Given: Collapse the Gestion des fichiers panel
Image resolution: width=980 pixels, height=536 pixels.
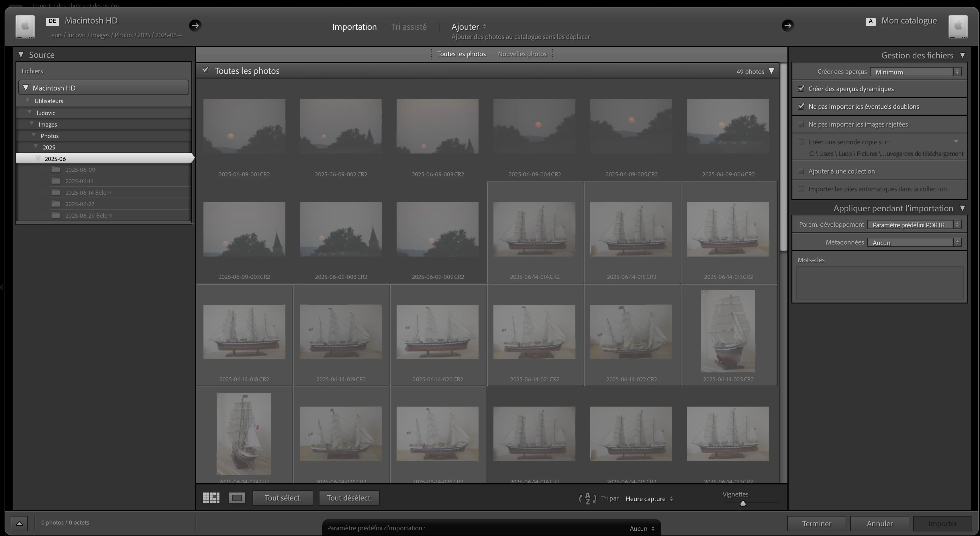Looking at the screenshot, I should click(963, 55).
